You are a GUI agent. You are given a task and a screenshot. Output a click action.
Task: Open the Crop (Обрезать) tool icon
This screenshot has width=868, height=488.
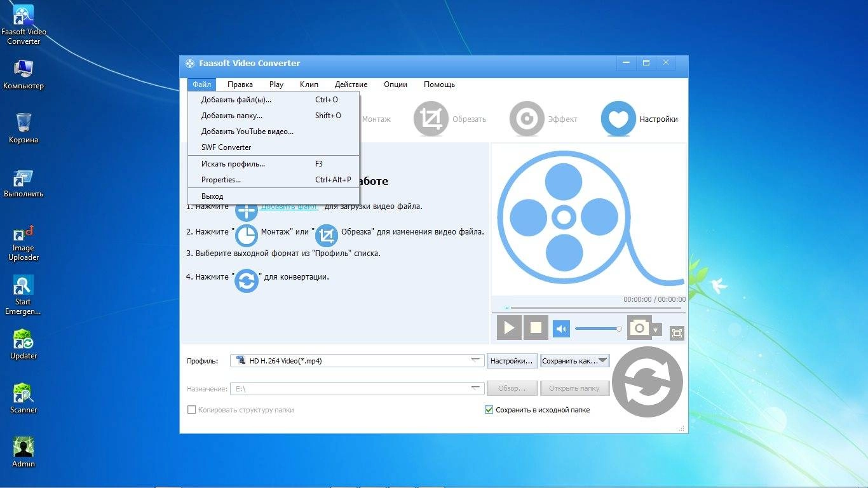431,119
